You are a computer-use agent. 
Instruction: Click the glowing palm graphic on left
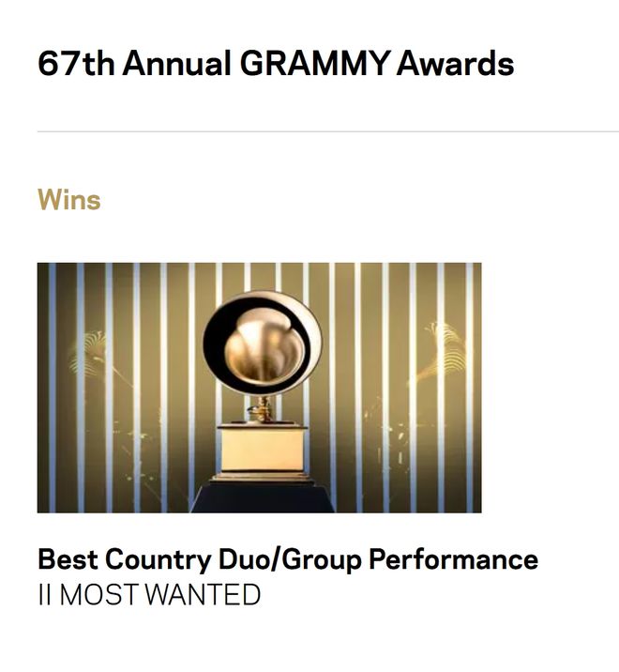[91, 352]
